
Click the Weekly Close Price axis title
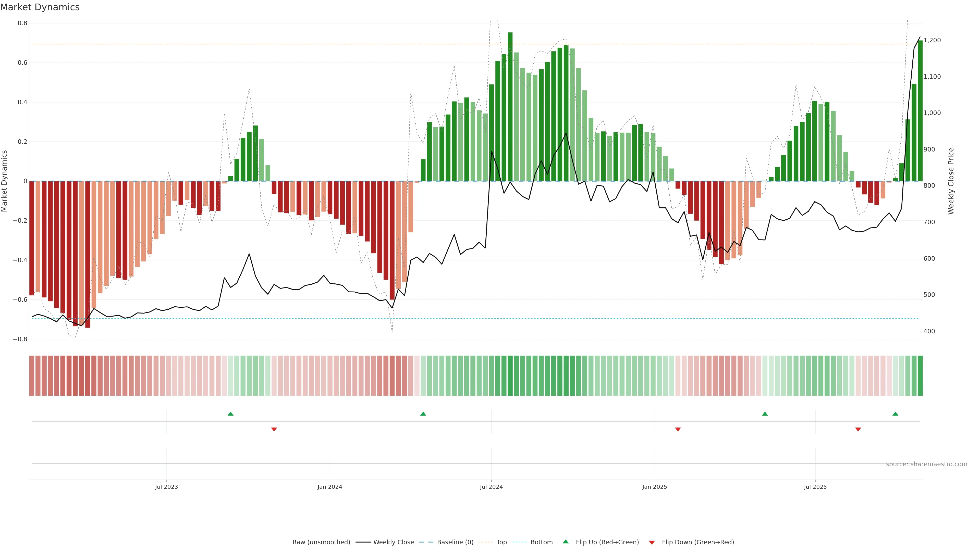click(x=951, y=181)
